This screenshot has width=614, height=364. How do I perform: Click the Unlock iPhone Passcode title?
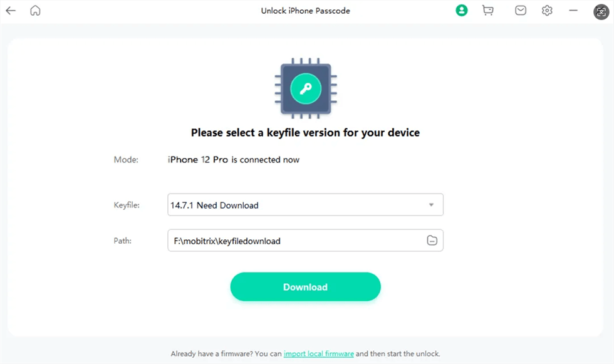pos(305,11)
